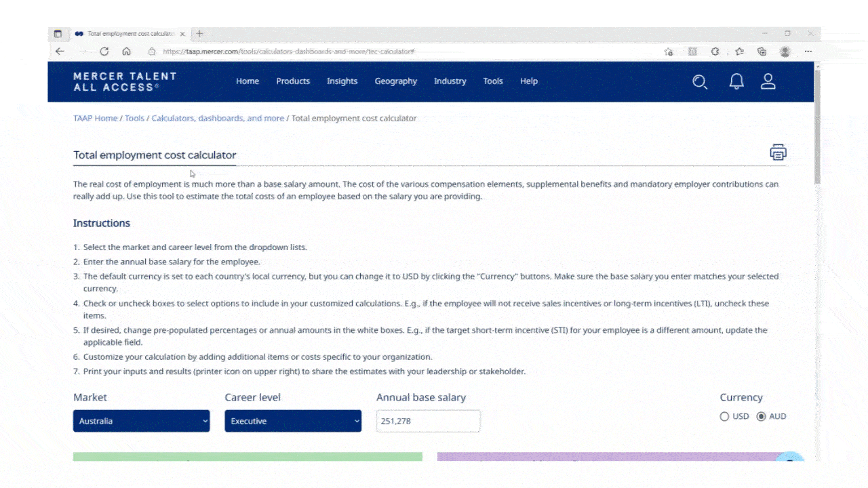
Task: Open the Geography menu item
Action: (x=395, y=81)
